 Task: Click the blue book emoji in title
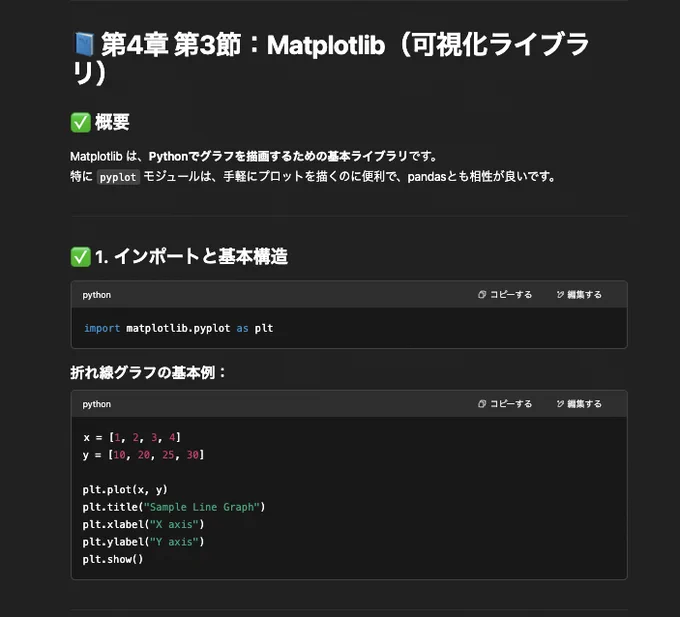pos(84,44)
